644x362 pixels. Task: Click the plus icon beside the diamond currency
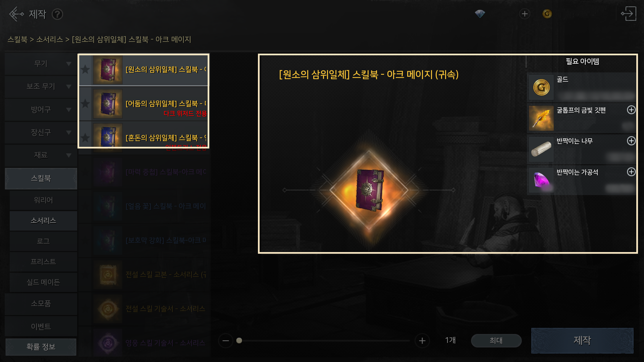(x=525, y=14)
